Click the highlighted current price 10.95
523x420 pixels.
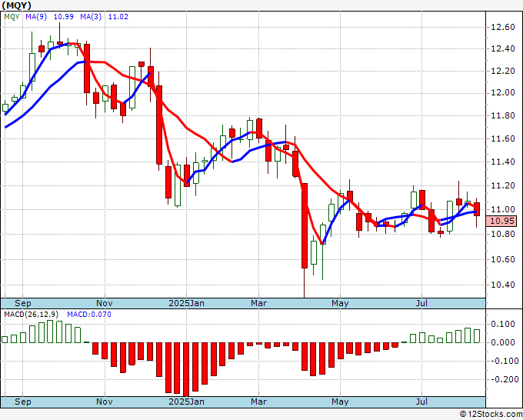pos(501,221)
